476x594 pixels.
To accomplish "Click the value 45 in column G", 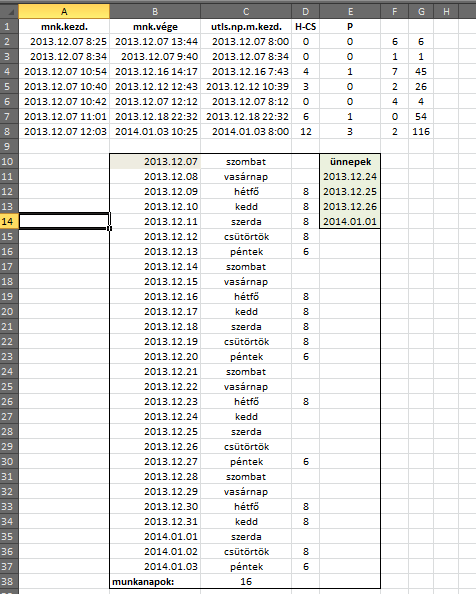I will (x=421, y=72).
